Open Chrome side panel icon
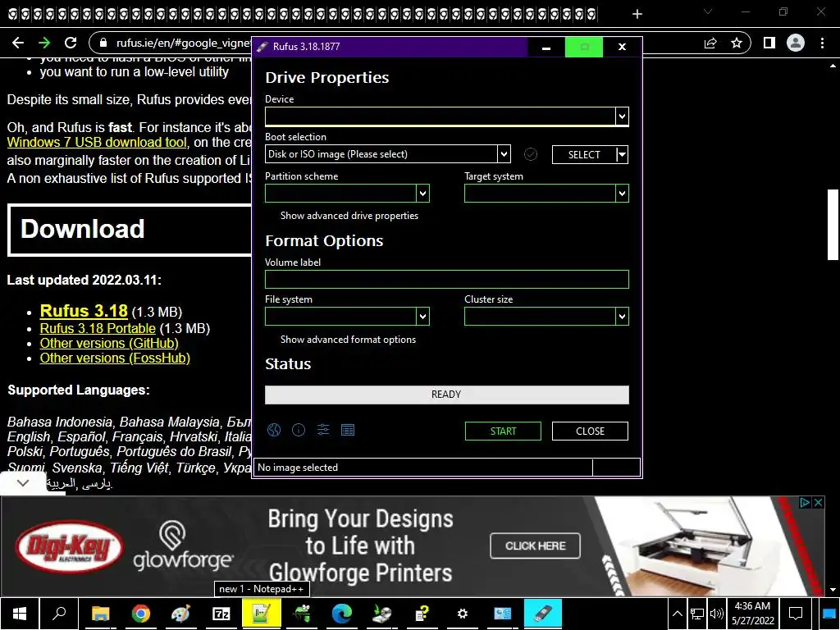 click(769, 43)
